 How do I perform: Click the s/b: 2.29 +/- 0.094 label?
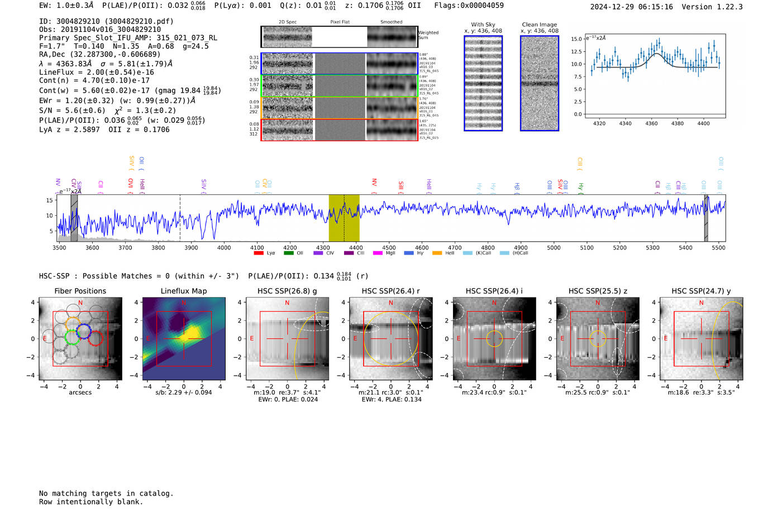[x=184, y=392]
